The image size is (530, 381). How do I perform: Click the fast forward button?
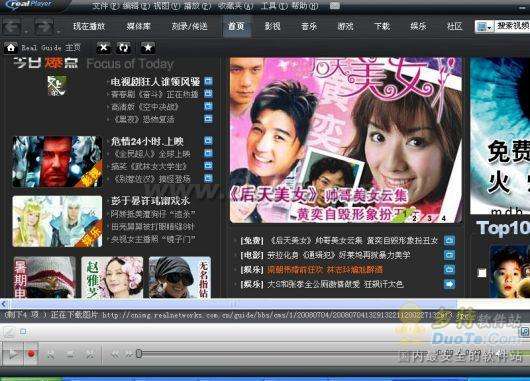(129, 355)
